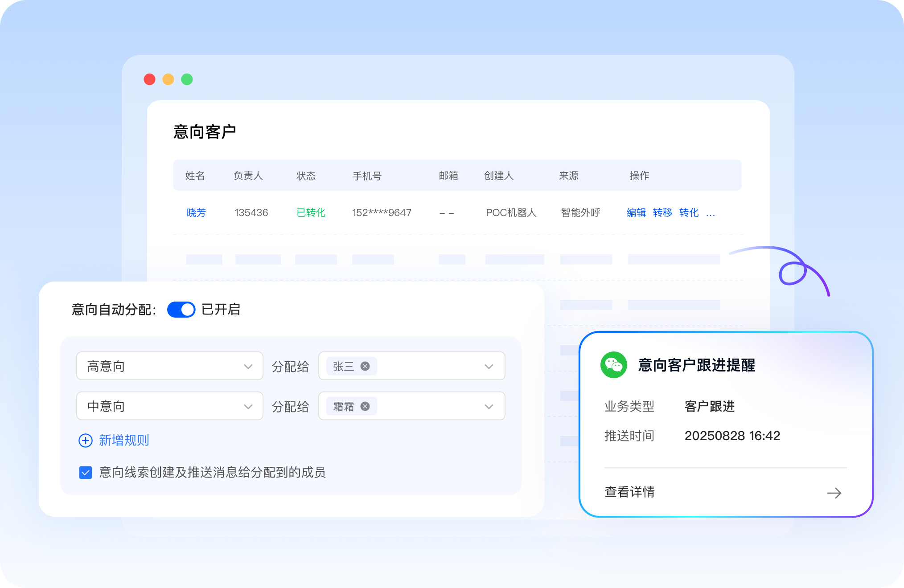Remove the 霜霜 tag using its x icon
This screenshot has width=904, height=588.
pyautogui.click(x=366, y=406)
